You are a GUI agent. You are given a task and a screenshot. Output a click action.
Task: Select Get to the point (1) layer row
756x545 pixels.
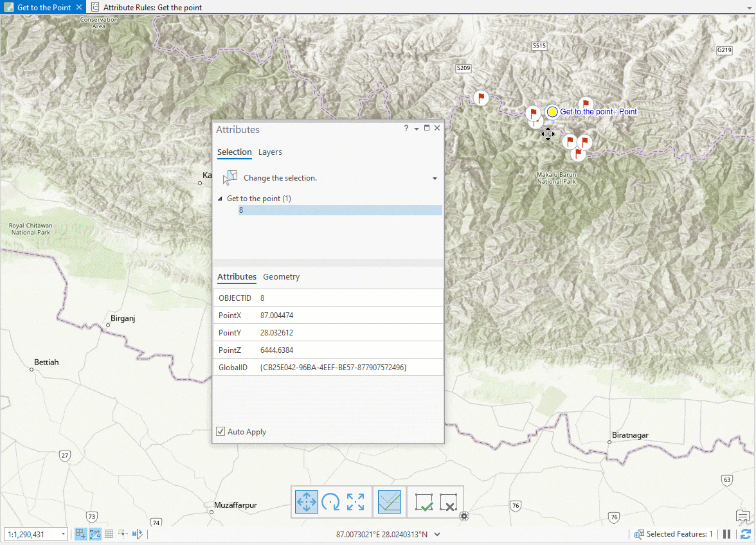point(259,199)
